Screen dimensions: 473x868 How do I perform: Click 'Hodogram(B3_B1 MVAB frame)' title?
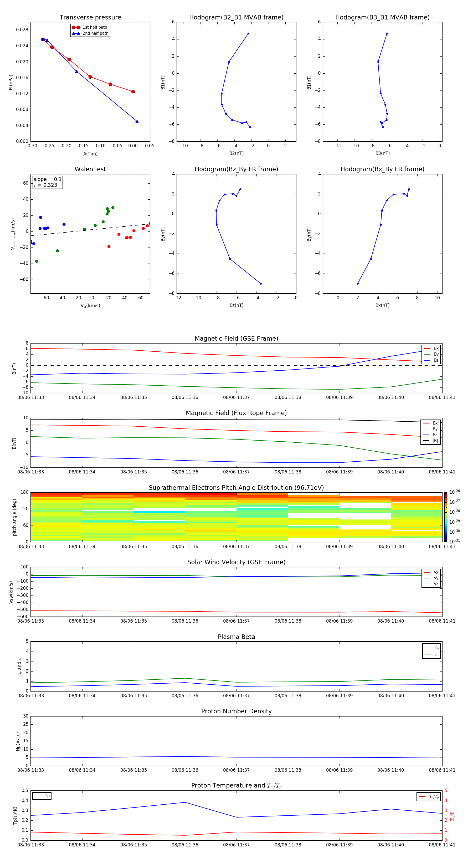pos(382,18)
